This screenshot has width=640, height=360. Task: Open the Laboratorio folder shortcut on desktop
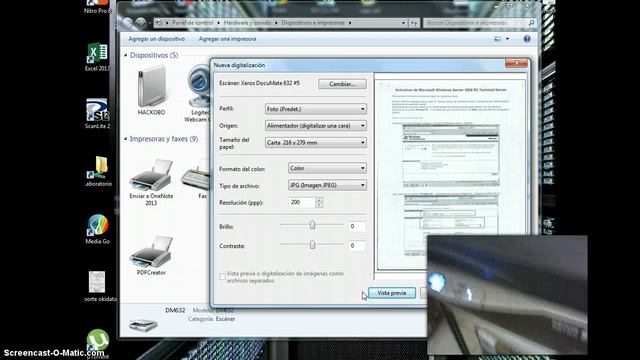[x=98, y=171]
